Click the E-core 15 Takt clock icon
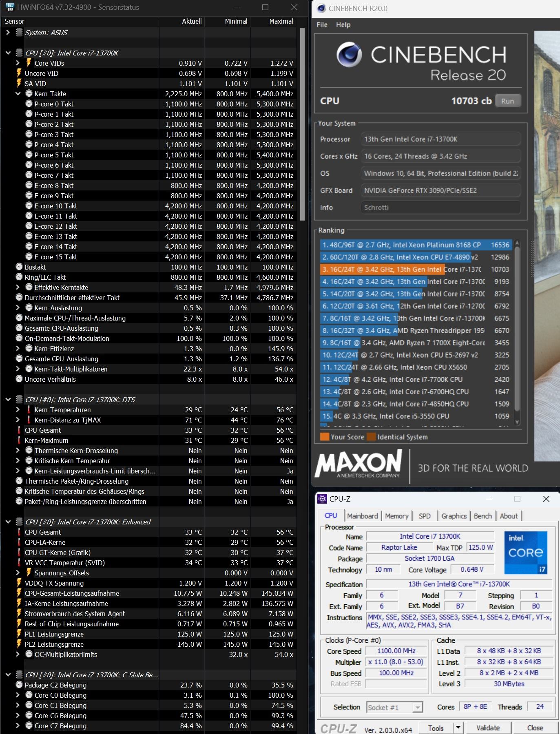 pyautogui.click(x=29, y=256)
